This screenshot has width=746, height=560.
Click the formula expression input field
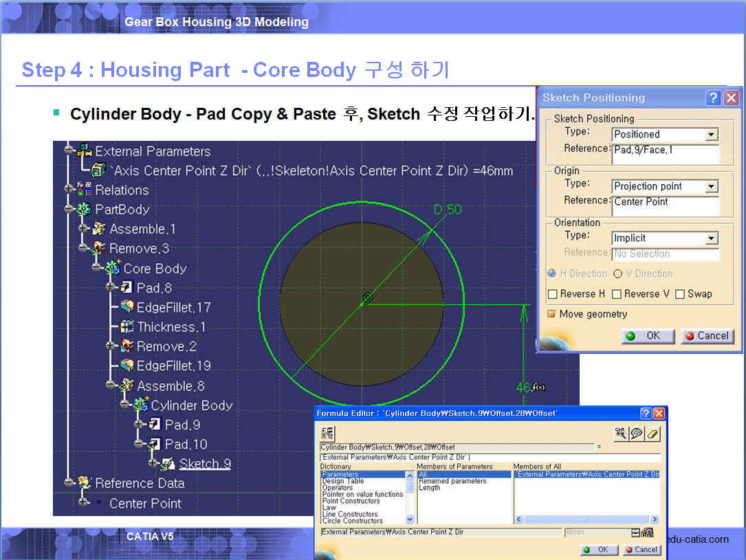[490, 458]
